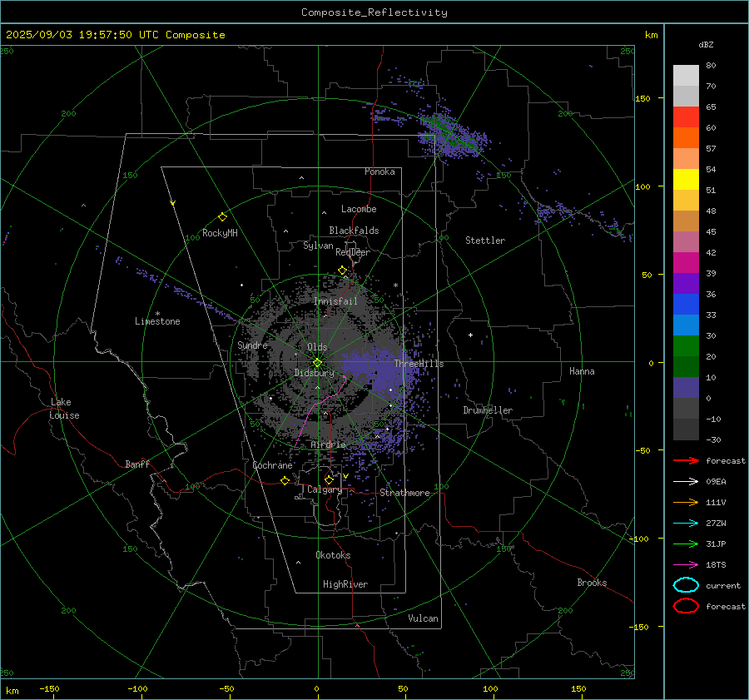Click the red forecast ellipse icon
Image resolution: width=749 pixels, height=700 pixels.
click(686, 606)
